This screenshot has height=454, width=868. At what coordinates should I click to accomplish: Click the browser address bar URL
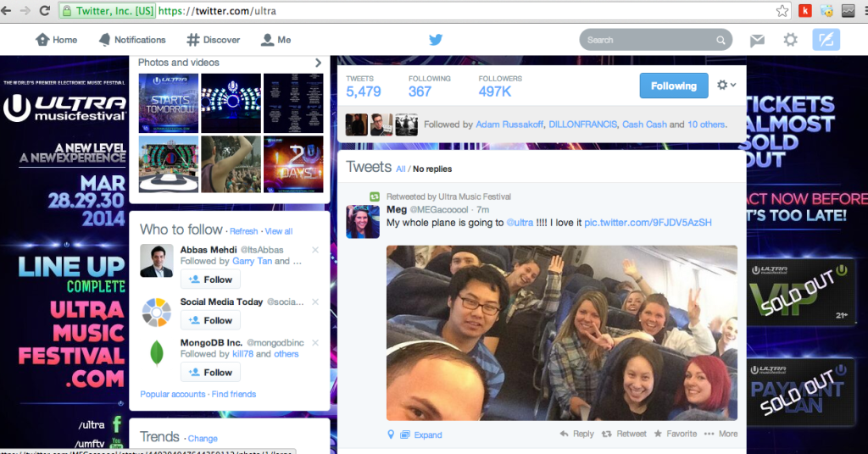pos(216,11)
